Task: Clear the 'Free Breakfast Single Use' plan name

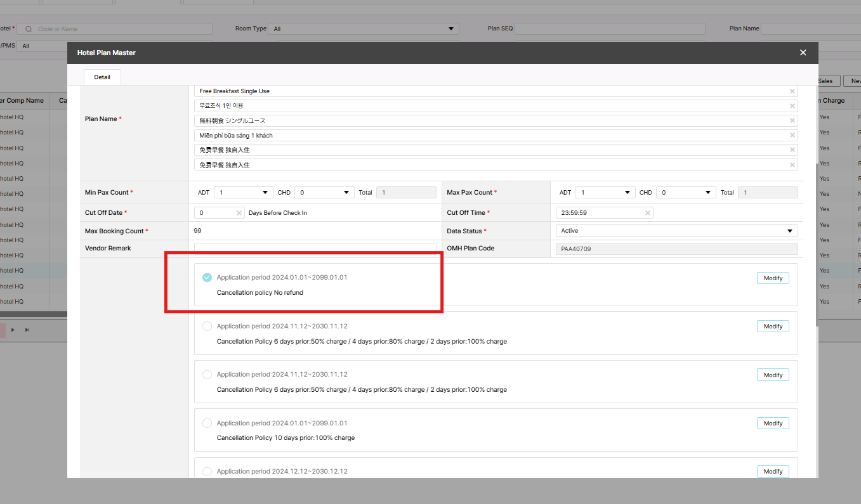Action: pos(792,91)
